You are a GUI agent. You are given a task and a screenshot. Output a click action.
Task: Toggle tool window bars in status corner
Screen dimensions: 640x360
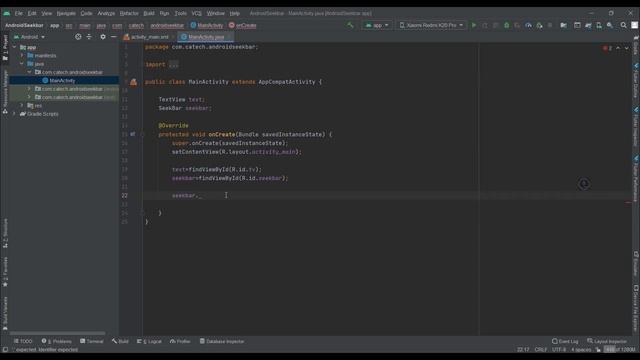(5, 349)
